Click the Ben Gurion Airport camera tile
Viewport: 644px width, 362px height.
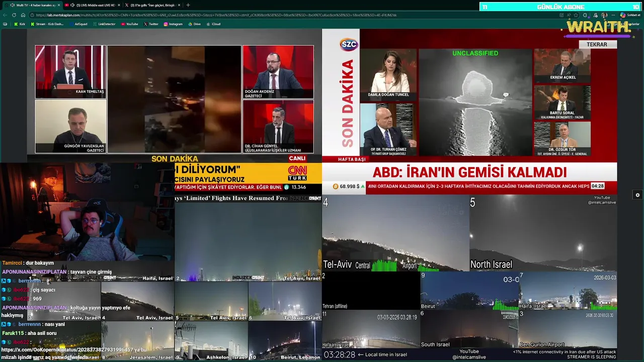568,329
